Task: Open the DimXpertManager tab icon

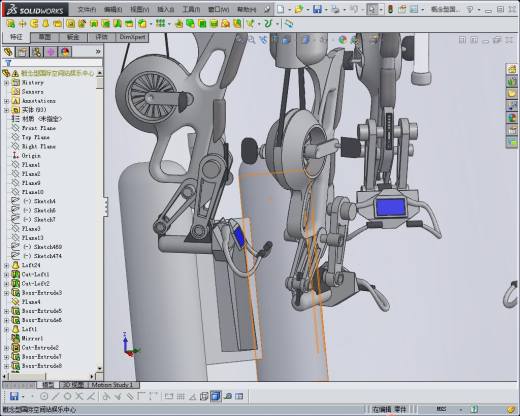Action: click(51, 52)
